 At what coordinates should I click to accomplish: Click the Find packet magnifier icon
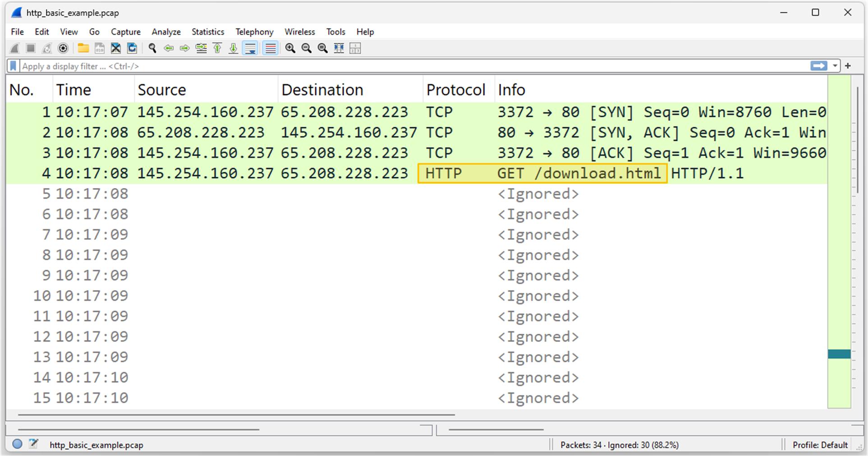click(x=152, y=48)
